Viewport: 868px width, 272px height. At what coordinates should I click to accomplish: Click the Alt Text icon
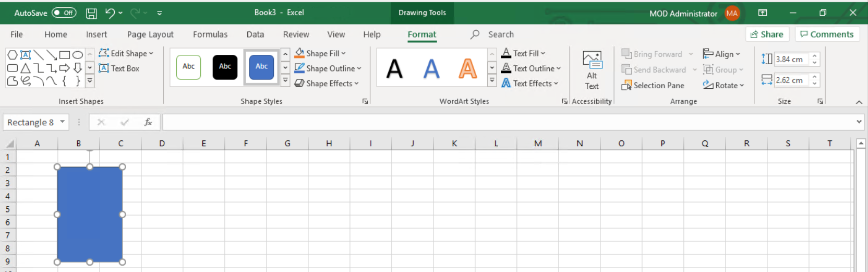click(x=592, y=70)
